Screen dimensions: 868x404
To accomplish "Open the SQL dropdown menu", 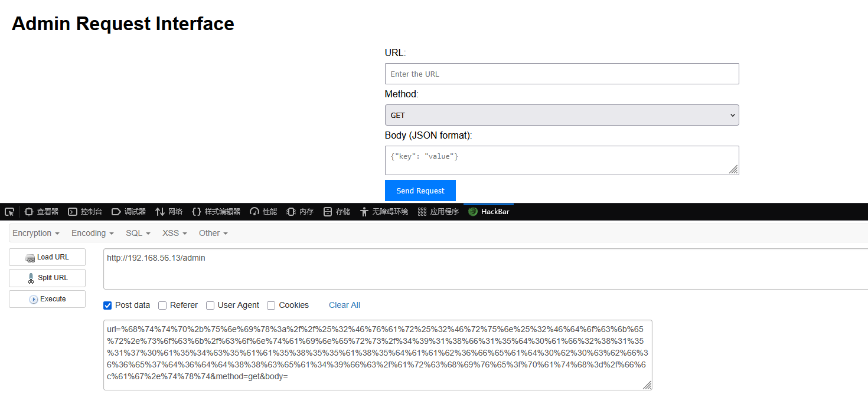I will click(138, 233).
